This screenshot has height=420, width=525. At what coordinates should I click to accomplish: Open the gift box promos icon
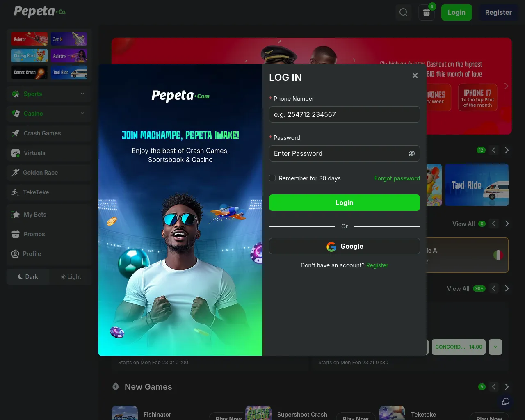point(426,12)
